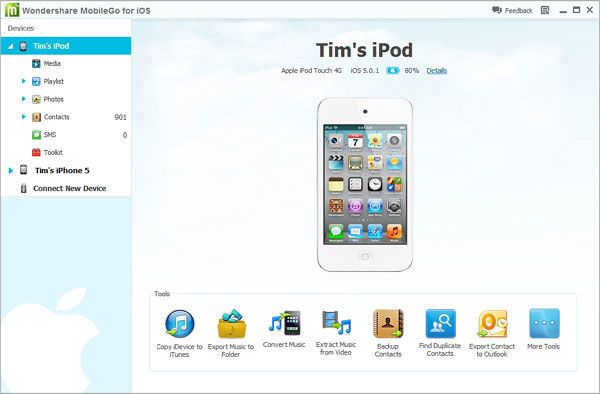
Task: Expand the Contacts node
Action: click(x=23, y=117)
